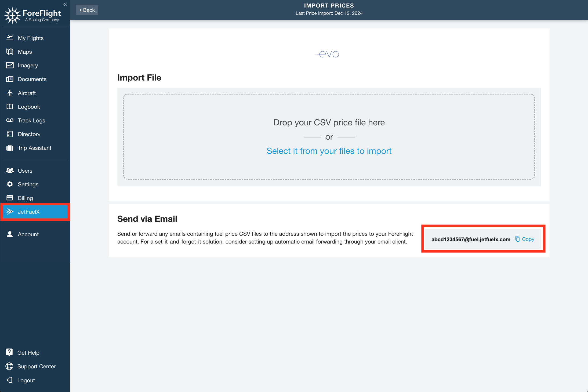Click the copy clipboard icon beside email
Image resolution: width=588 pixels, height=392 pixels.
tap(517, 239)
